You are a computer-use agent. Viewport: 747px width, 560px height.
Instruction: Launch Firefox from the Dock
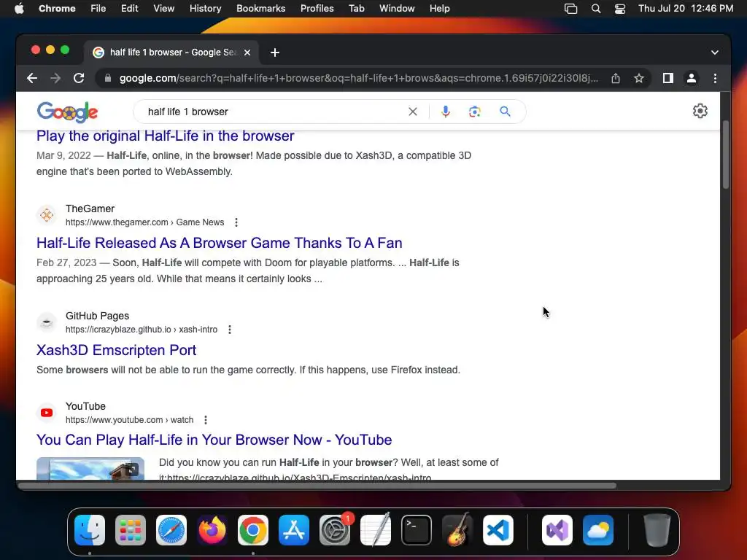(212, 530)
